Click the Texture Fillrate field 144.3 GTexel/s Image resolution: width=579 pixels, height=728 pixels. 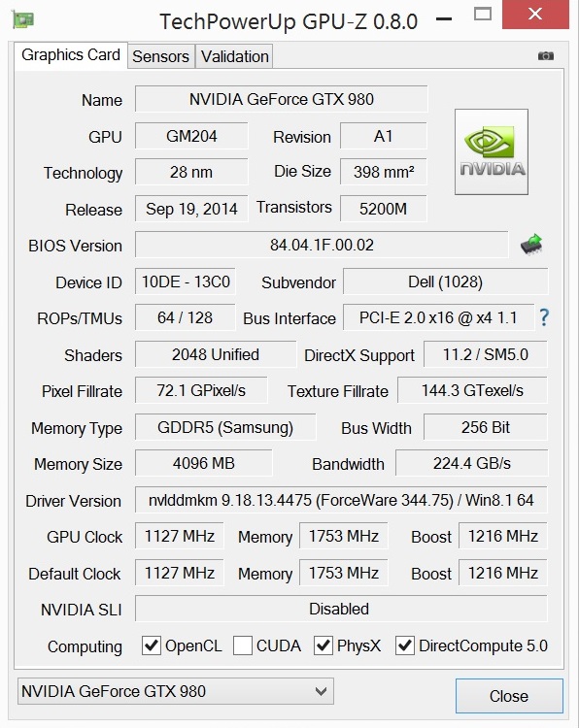(x=472, y=390)
